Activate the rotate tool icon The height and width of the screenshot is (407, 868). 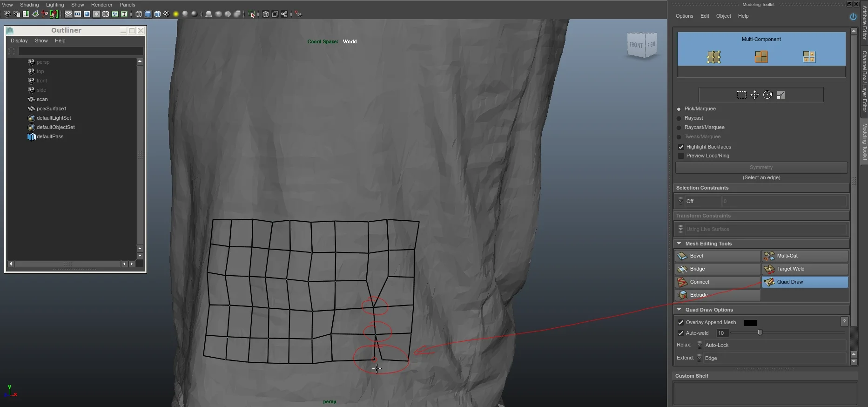click(768, 95)
